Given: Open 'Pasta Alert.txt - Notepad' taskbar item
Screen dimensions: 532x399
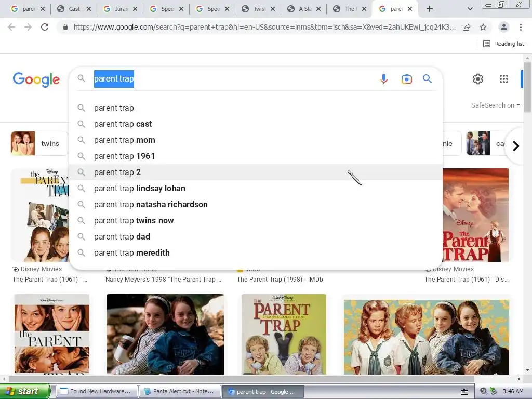Looking at the screenshot, I should pos(180,392).
